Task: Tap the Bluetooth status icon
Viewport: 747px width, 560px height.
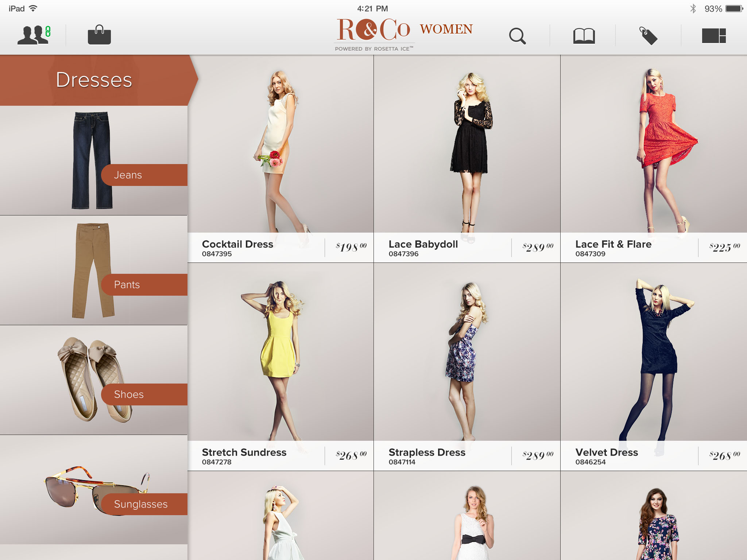Action: click(693, 8)
